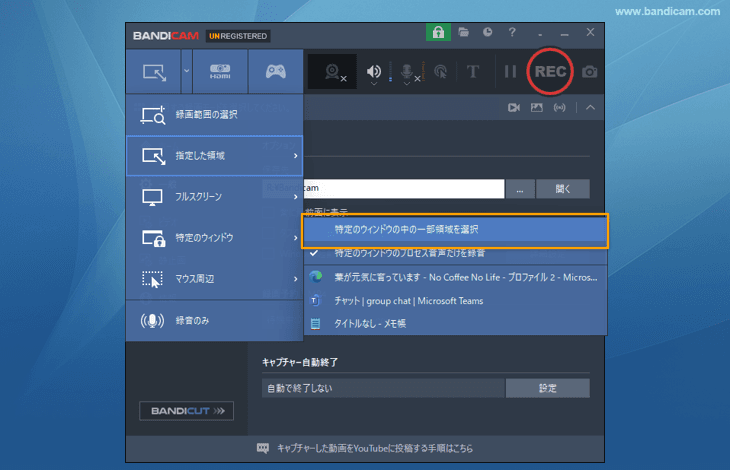This screenshot has width=730, height=470.
Task: Select the game recording mode gamepad
Action: pos(276,72)
